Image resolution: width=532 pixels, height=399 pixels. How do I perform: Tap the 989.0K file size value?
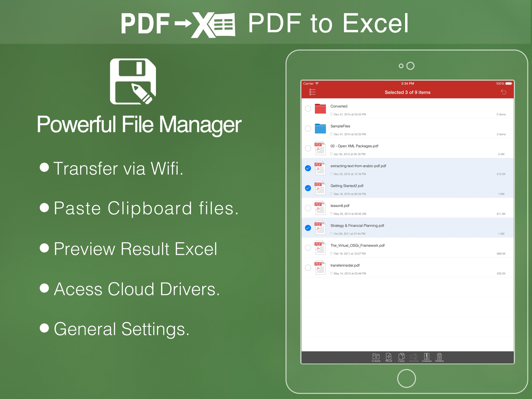coord(501,254)
